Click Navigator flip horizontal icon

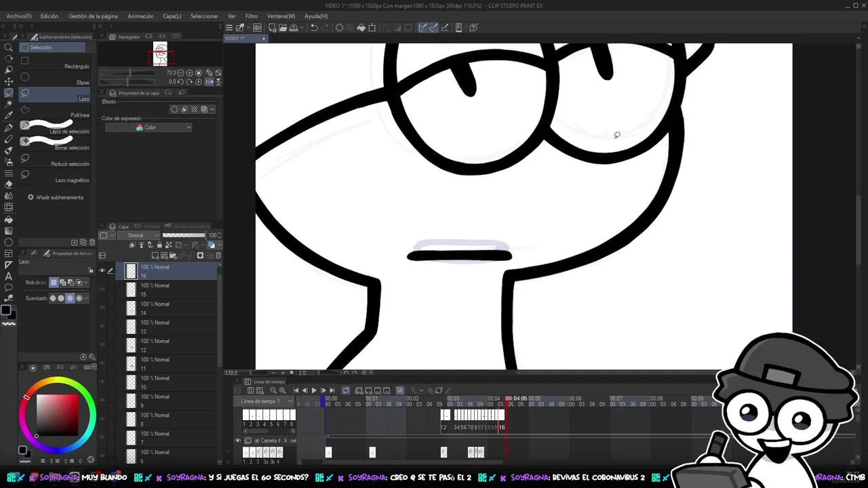pyautogui.click(x=210, y=82)
